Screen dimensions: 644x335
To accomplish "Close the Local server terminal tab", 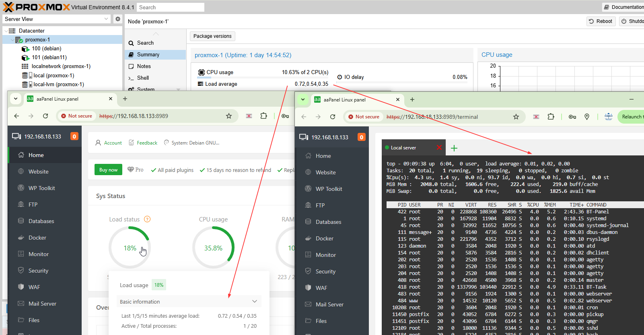I will click(x=439, y=147).
